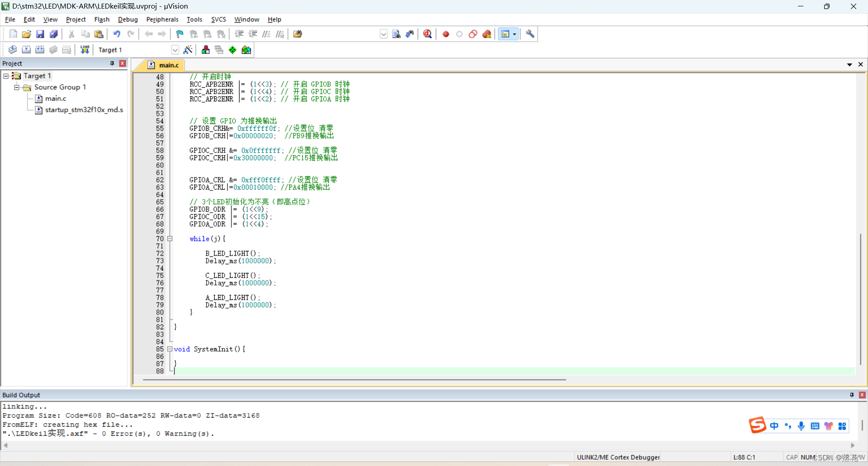Open Options for Target wand
Screen dimensions: 868x466
click(188, 50)
